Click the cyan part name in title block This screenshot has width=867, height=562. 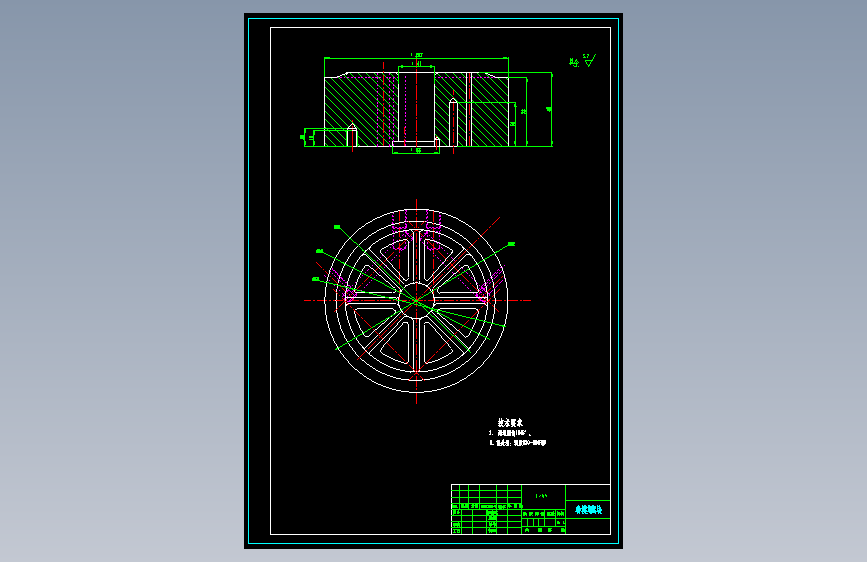[x=588, y=509]
